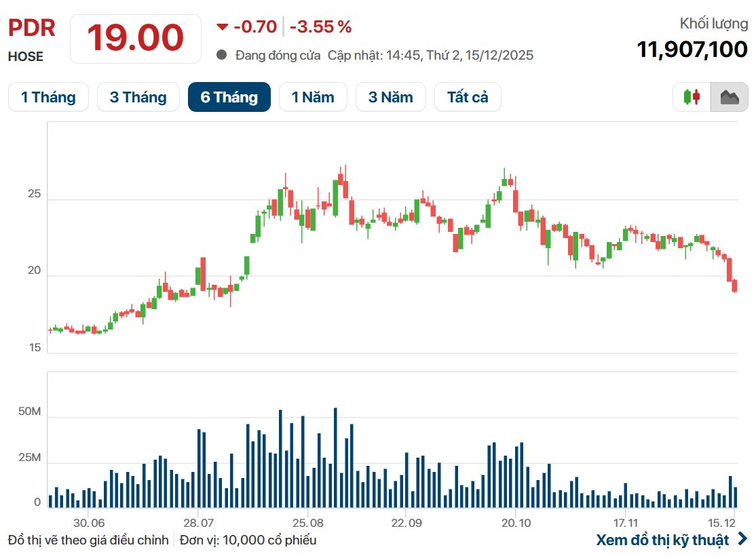Image resolution: width=756 pixels, height=556 pixels.
Task: Click the Khối lượng value 11,907,100
Action: coord(692,49)
